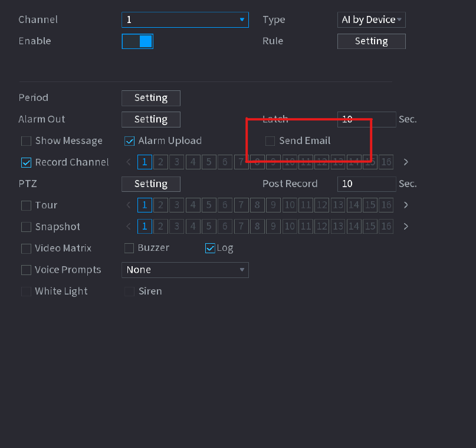Click the Latch seconds input field
This screenshot has width=476, height=448.
click(x=367, y=119)
